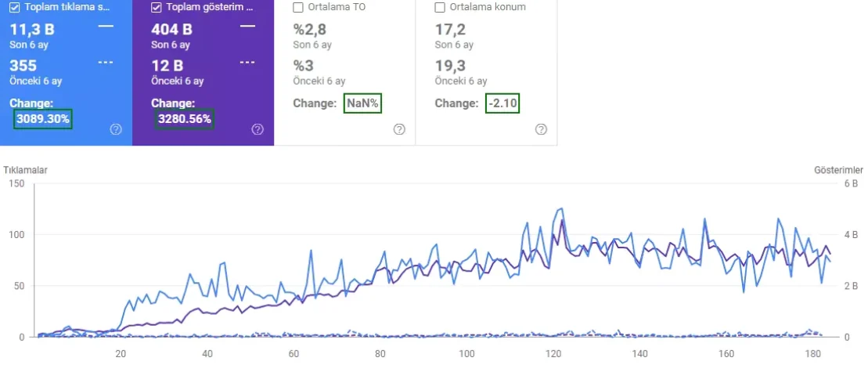Click help icon in Toplam tıklama card

tap(116, 129)
